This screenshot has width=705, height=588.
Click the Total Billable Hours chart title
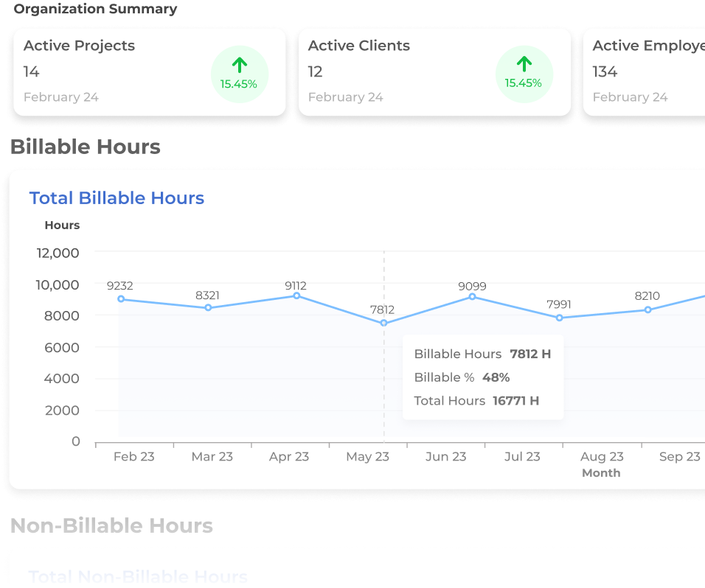117,198
